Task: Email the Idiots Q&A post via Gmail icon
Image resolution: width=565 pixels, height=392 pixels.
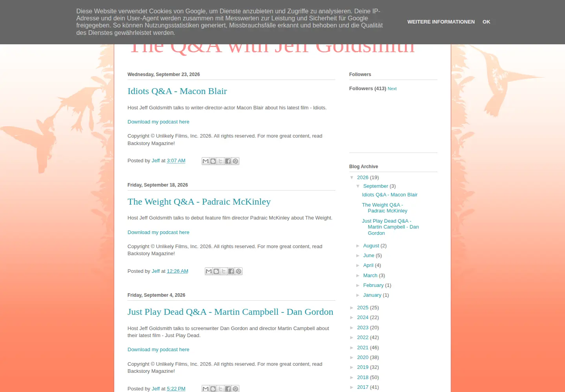Action: [206, 161]
